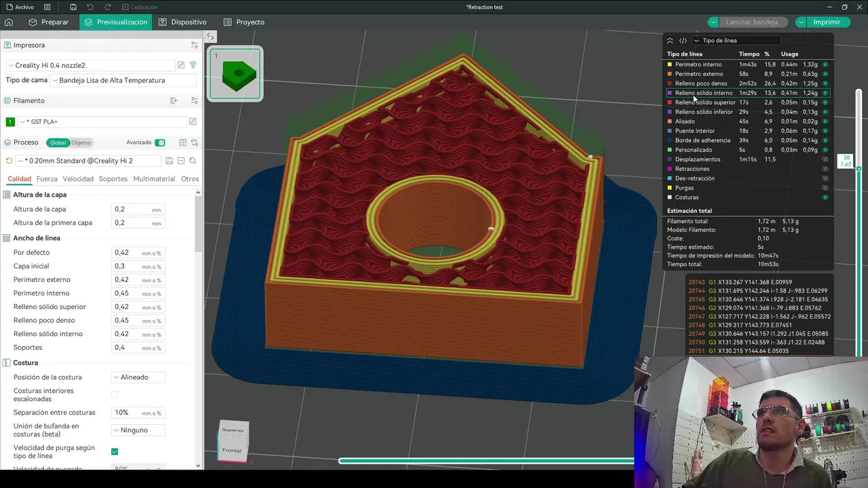Edit the Creality Hi 0.4 nozzle2 preset

(x=181, y=65)
